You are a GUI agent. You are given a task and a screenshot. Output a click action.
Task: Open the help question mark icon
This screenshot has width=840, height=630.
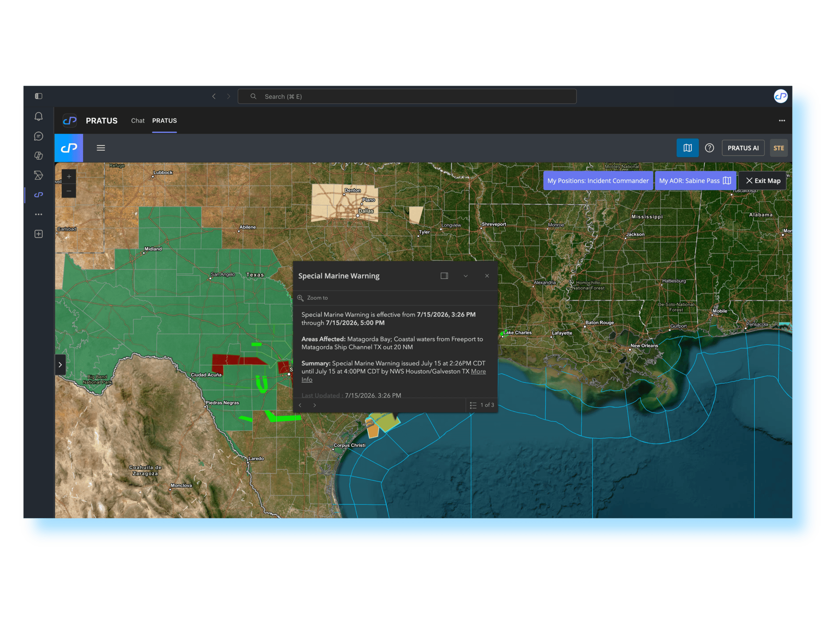coord(709,148)
